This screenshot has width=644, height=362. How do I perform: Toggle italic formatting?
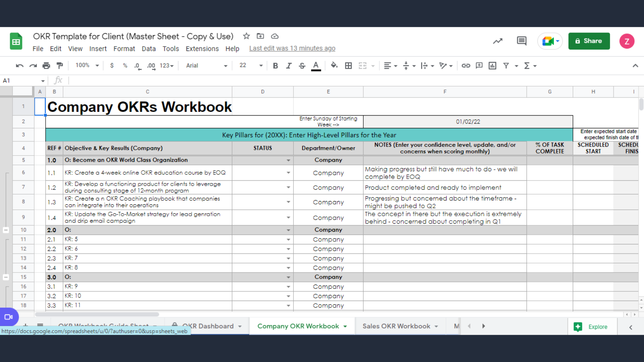pyautogui.click(x=289, y=66)
